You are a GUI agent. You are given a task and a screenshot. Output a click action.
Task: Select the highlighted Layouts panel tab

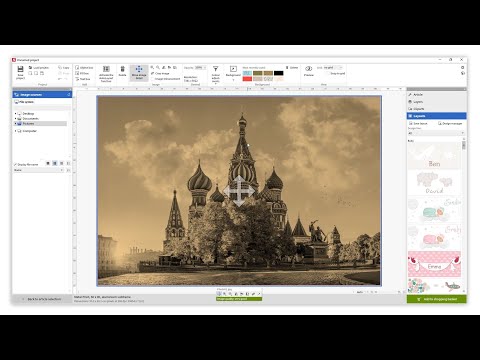436,116
